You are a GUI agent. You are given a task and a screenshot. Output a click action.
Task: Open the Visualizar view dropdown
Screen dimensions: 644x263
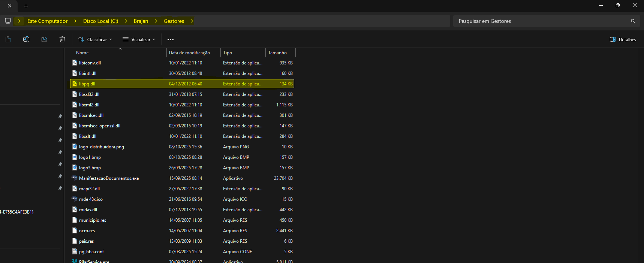139,39
